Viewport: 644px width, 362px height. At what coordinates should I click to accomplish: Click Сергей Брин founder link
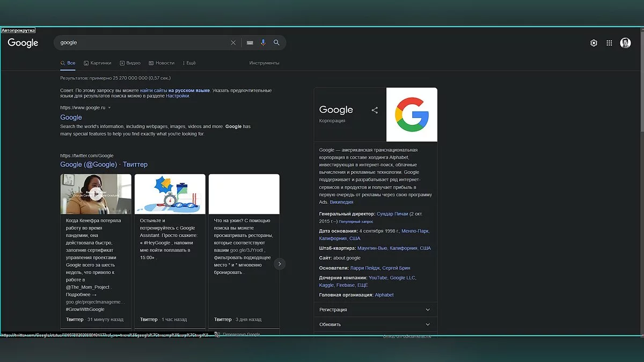(396, 268)
